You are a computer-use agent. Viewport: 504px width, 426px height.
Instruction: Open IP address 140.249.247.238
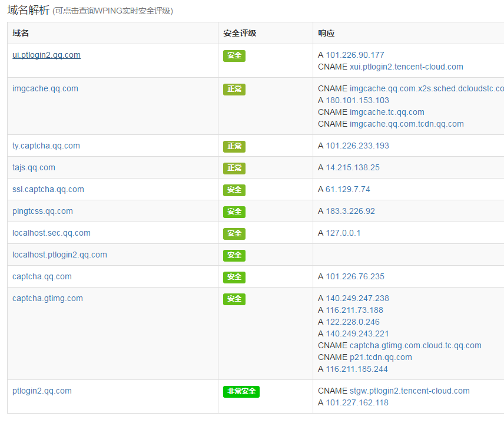(357, 298)
